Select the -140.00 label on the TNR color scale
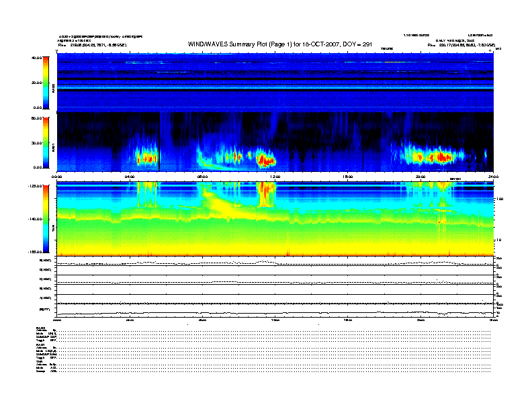532x411 pixels. [x=35, y=219]
